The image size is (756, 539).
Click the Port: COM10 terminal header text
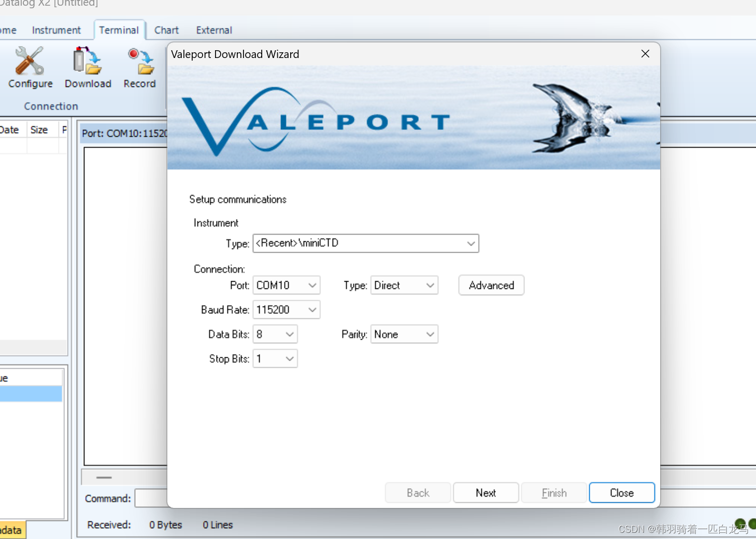[x=124, y=134]
